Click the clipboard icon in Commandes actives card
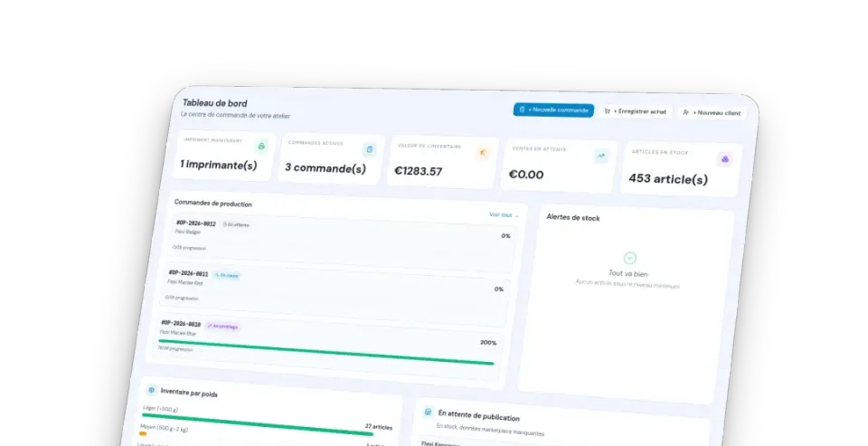Image resolution: width=868 pixels, height=446 pixels. 369,149
